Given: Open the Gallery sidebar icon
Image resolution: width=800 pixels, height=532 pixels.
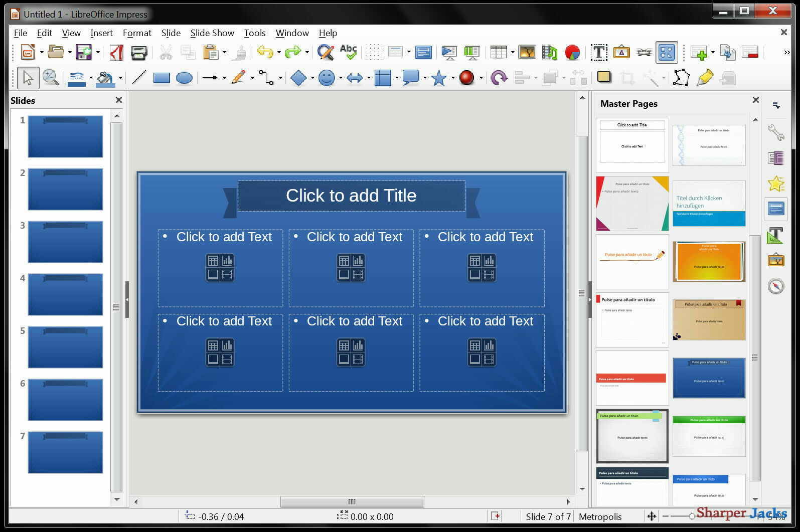Looking at the screenshot, I should [776, 260].
